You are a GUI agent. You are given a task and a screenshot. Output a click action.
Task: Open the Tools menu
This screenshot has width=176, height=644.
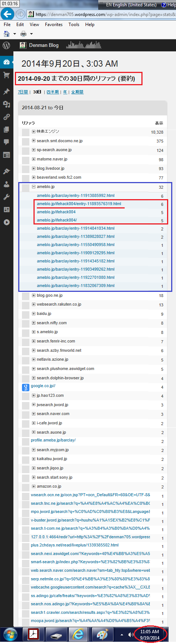74,25
